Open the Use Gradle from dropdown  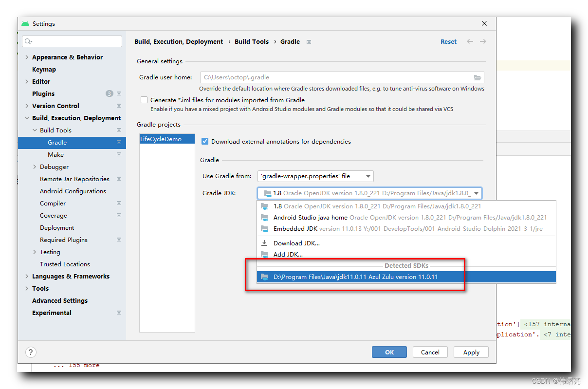point(367,176)
